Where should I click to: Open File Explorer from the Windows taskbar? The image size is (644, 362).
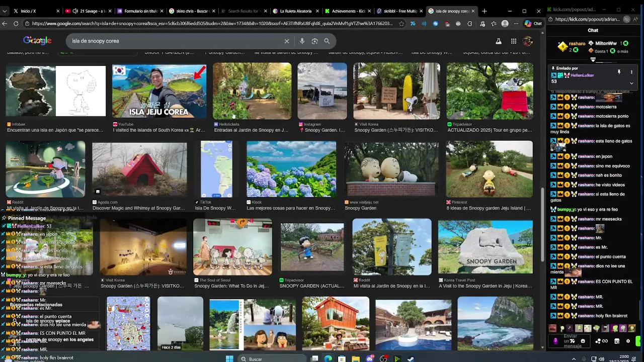coord(356,359)
